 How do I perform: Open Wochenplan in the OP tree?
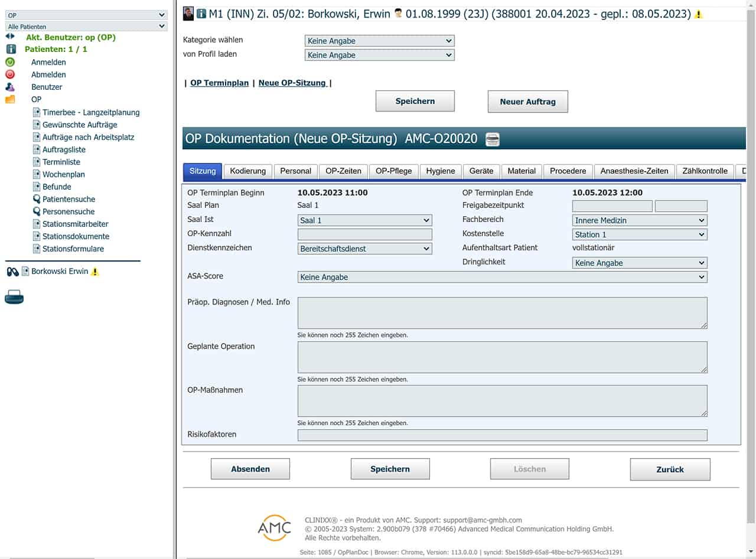pos(63,174)
